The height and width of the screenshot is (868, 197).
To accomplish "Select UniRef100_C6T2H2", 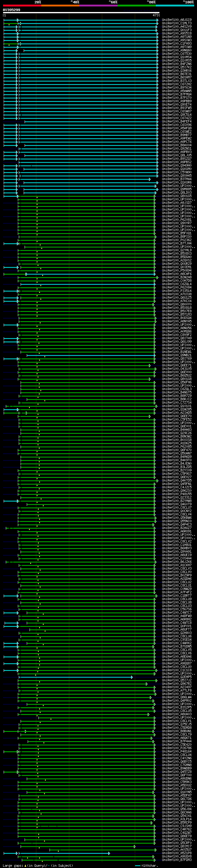I will click(x=177, y=84).
